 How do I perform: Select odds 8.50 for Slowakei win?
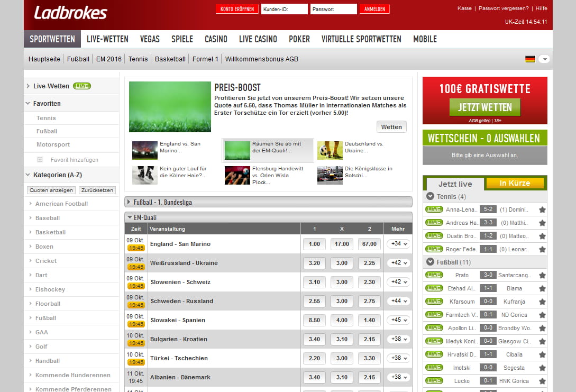coord(315,320)
